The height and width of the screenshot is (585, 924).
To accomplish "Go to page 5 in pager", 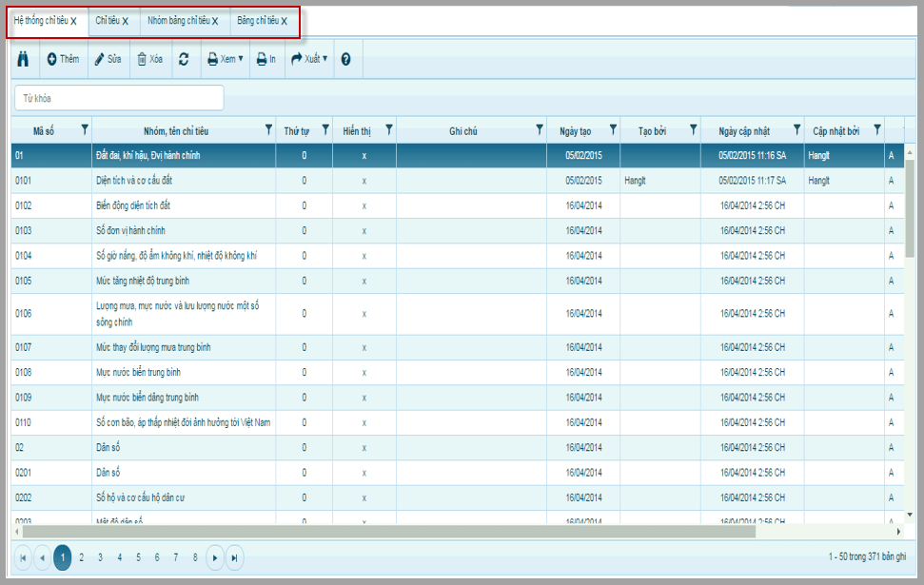I will (x=139, y=557).
